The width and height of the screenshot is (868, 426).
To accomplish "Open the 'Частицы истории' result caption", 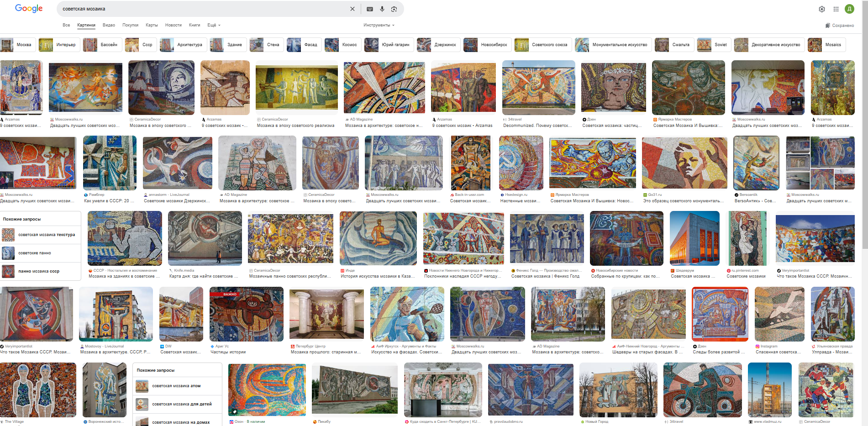I will click(x=228, y=352).
